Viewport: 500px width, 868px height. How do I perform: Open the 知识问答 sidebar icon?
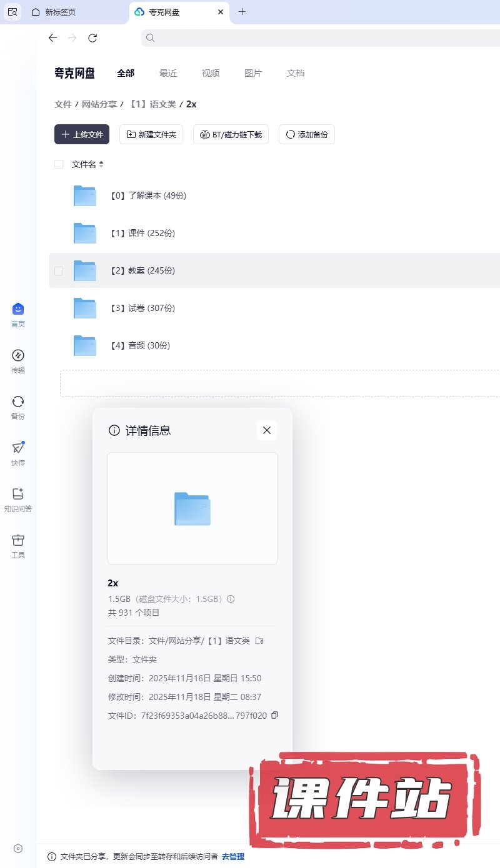[x=18, y=494]
